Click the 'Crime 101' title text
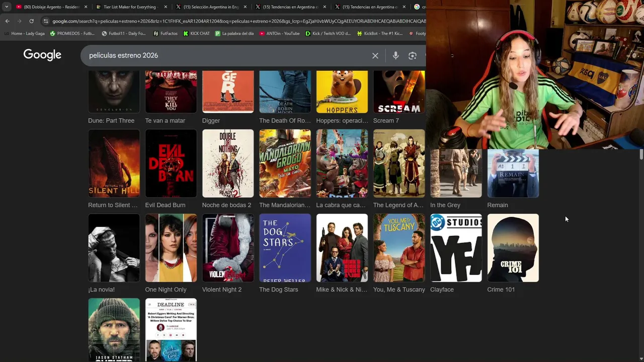The width and height of the screenshot is (644, 362). (x=501, y=290)
